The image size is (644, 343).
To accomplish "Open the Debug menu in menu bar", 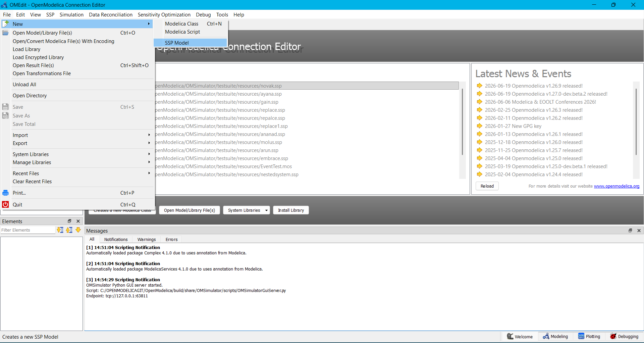I will pos(203,14).
